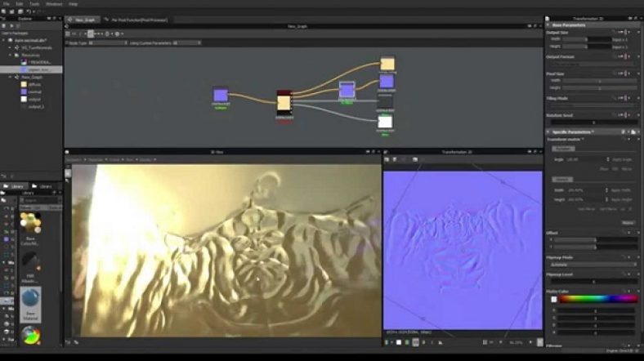The height and width of the screenshot is (361, 644).
Task: Select the white output node in graph
Action: click(x=385, y=122)
